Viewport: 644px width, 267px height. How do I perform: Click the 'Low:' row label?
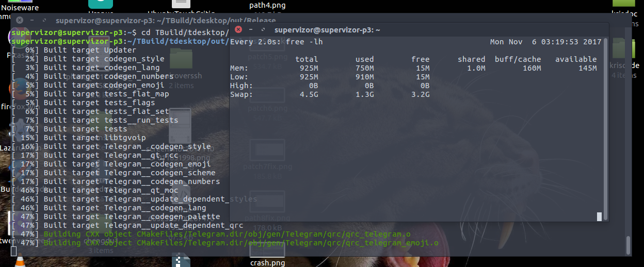(x=239, y=77)
